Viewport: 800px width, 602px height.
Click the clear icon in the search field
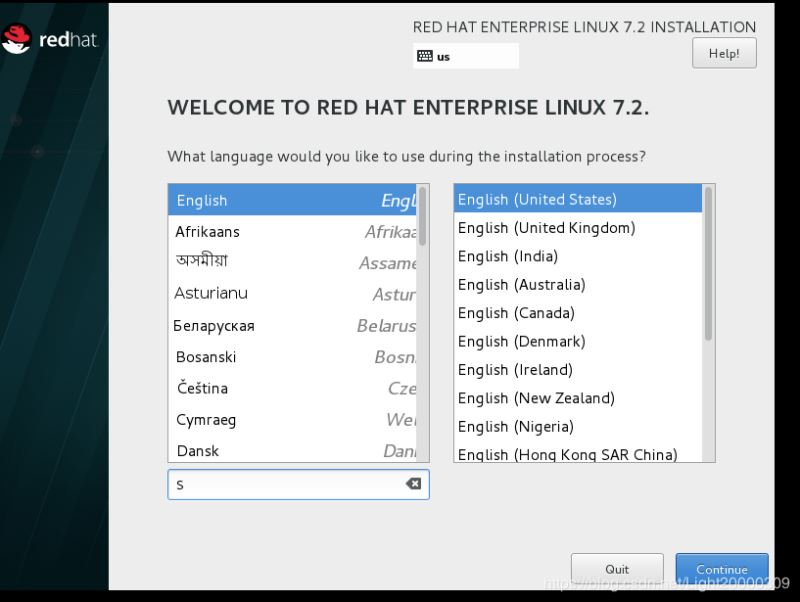point(412,484)
